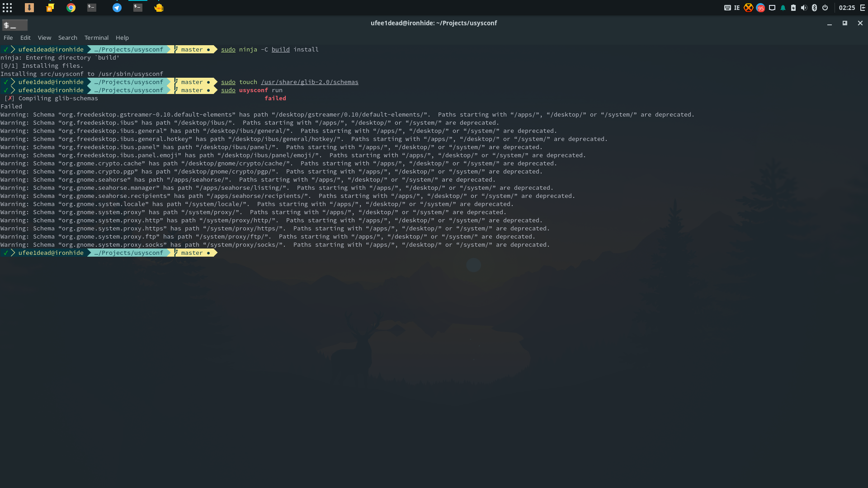Viewport: 868px width, 488px height.
Task: Open the applications grid launcher
Action: [7, 8]
